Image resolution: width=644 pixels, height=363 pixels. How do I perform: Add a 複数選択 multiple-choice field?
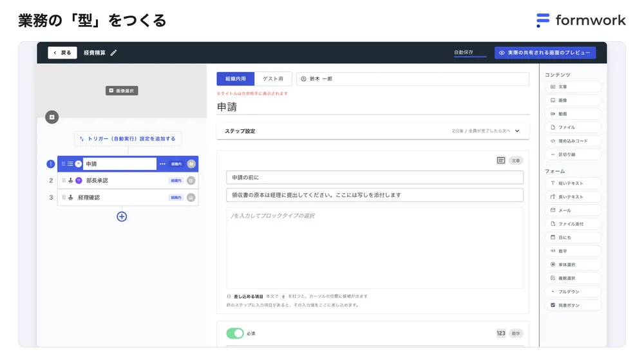click(x=573, y=278)
